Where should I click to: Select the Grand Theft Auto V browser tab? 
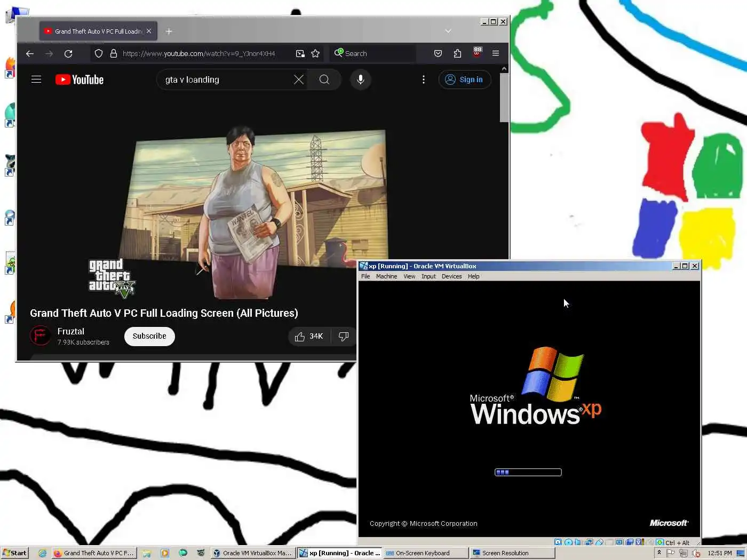pos(98,31)
